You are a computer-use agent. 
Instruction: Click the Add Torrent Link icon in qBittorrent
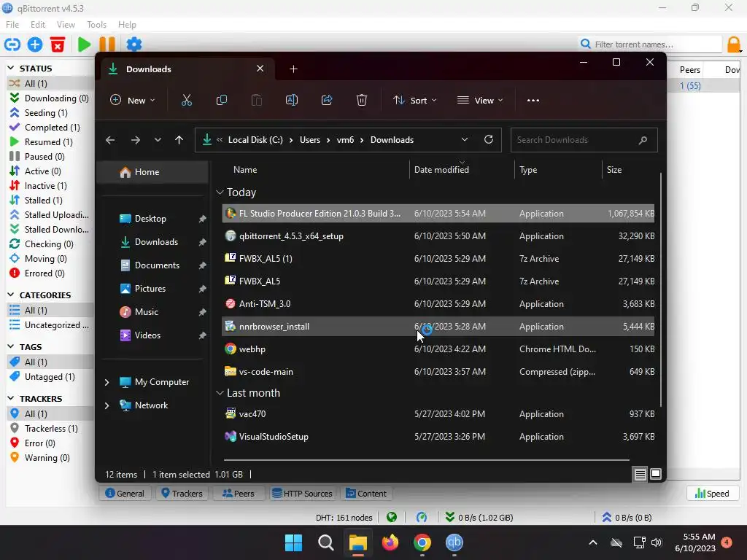12,44
